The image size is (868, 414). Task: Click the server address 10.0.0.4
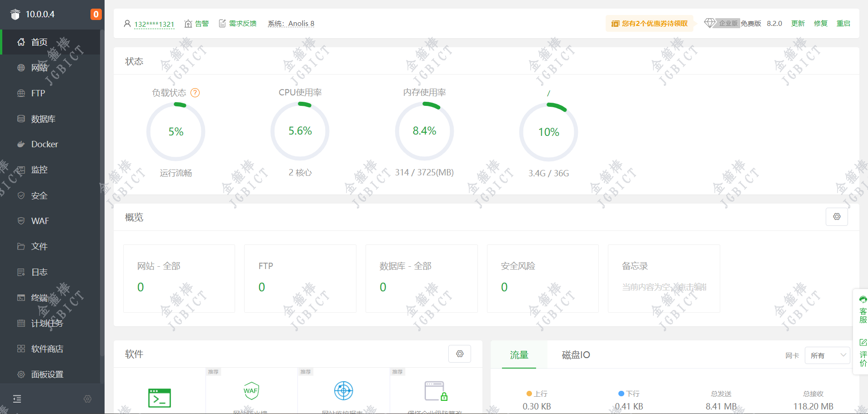click(40, 15)
